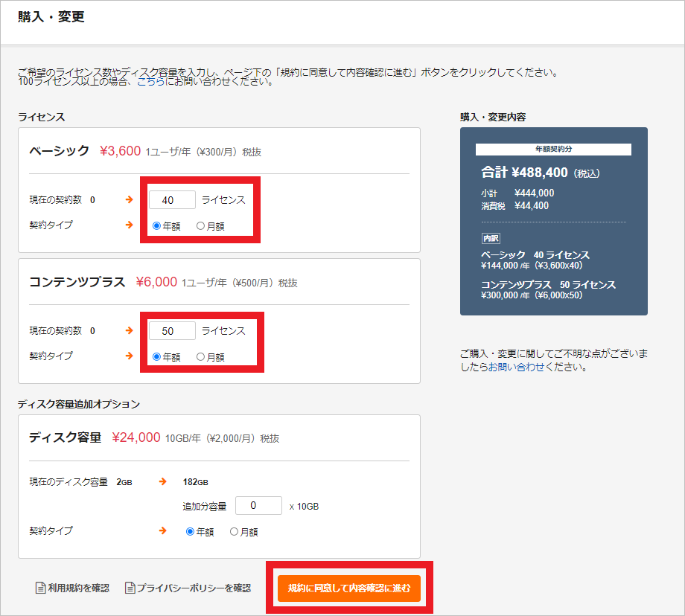
Task: Click the document icon beside 利用規約を確認
Action: 41,588
